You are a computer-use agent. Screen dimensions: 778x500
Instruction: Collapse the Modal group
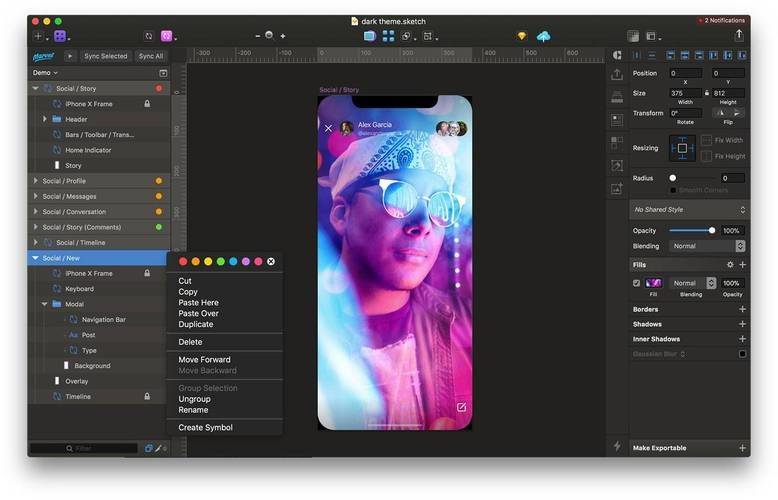coord(44,304)
